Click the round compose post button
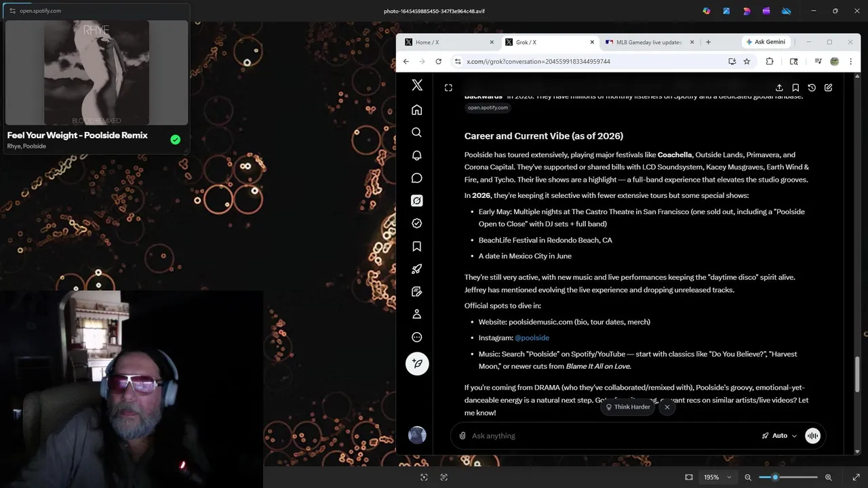The height and width of the screenshot is (488, 868). [417, 363]
